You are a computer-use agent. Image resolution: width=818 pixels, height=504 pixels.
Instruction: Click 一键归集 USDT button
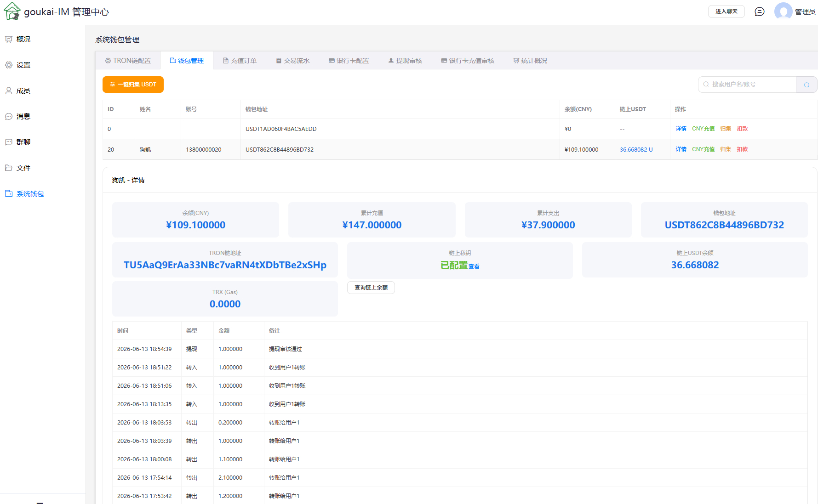click(x=133, y=85)
